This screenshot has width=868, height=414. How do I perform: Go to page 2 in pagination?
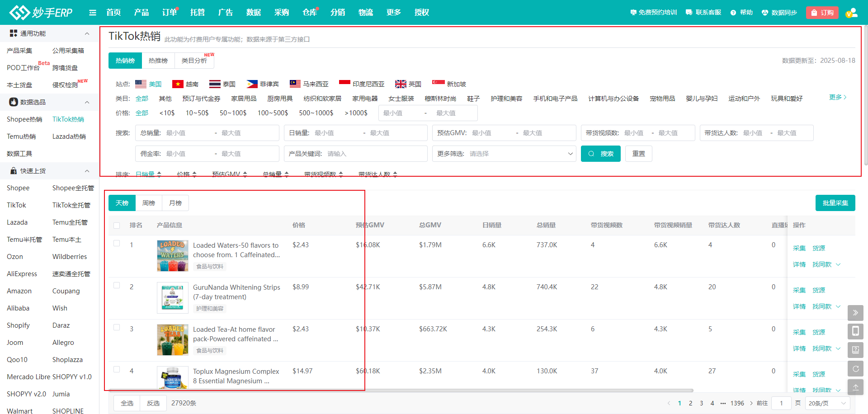pyautogui.click(x=690, y=403)
